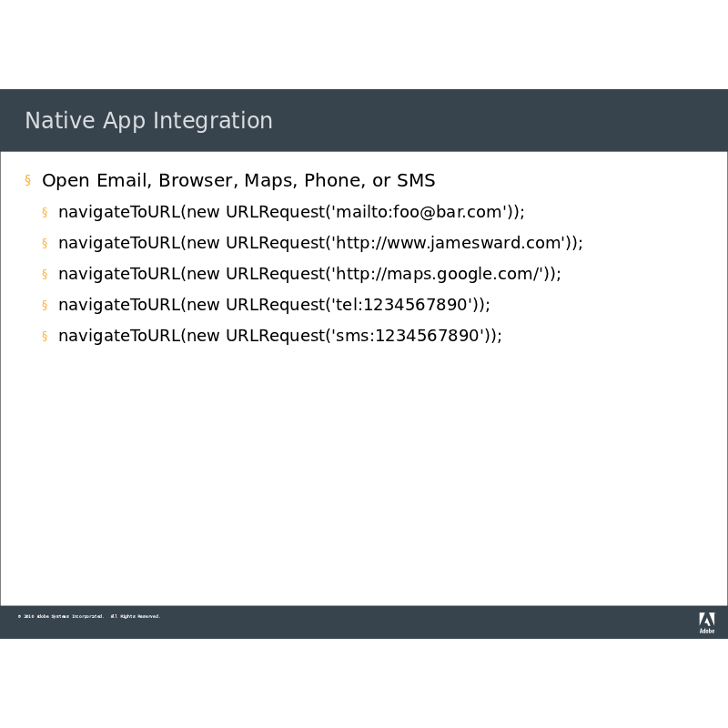This screenshot has height=728, width=728.
Task: Click the bullet marker before the jamesward.com line
Action: click(44, 243)
